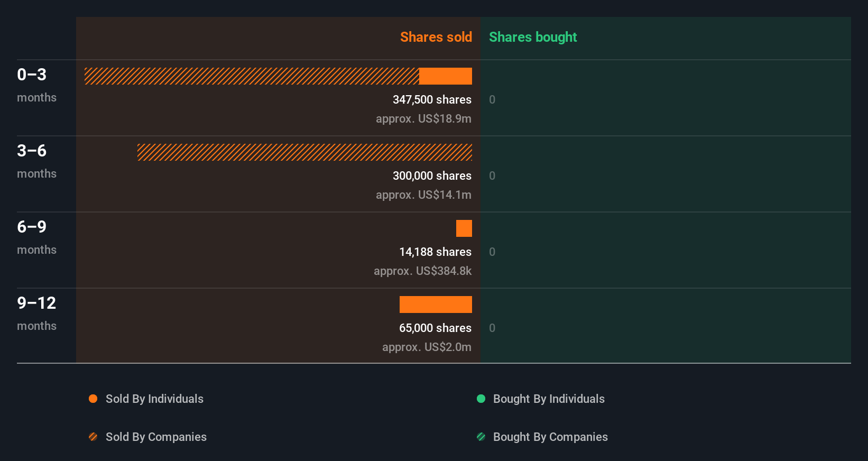Click the striped Bought By Companies legend icon

click(481, 437)
